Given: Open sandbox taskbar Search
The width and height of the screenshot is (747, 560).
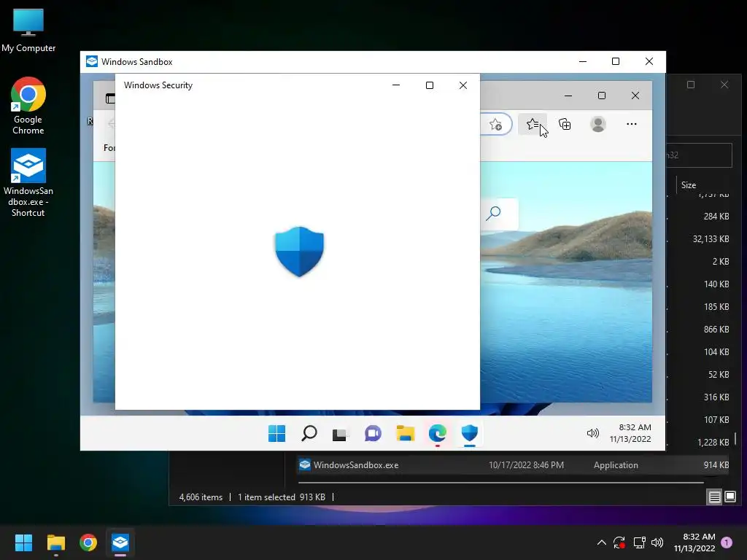Looking at the screenshot, I should (x=309, y=433).
